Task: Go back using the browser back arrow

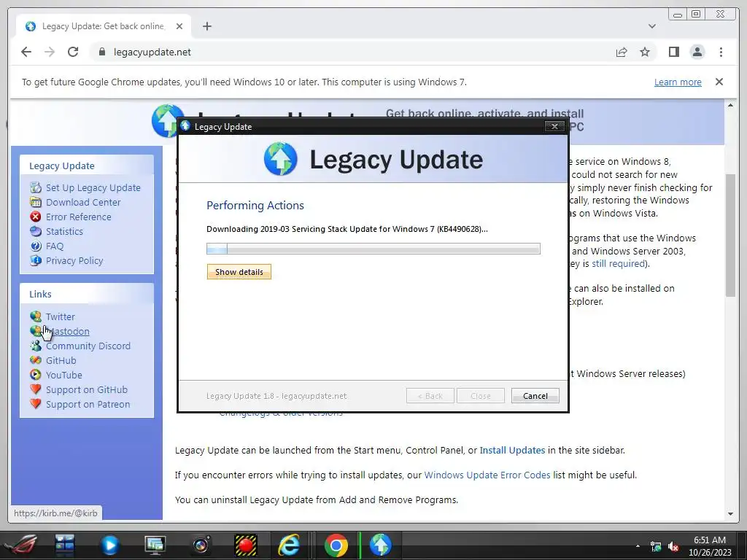Action: [x=26, y=52]
